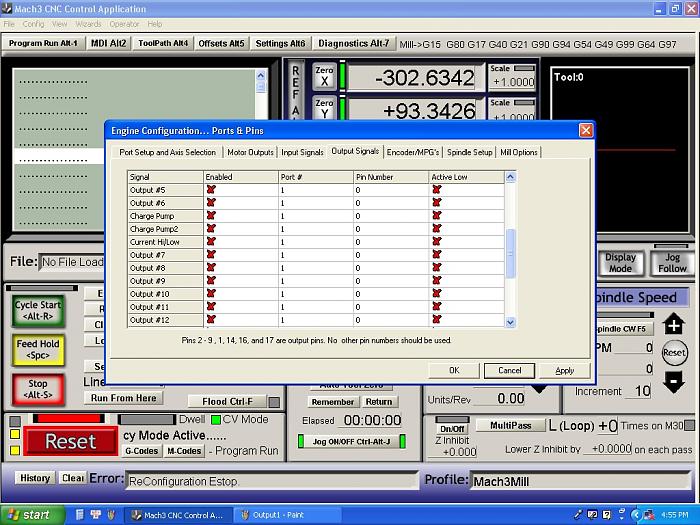Enable the Output #10 signal
The width and height of the screenshot is (700, 525).
[x=211, y=294]
